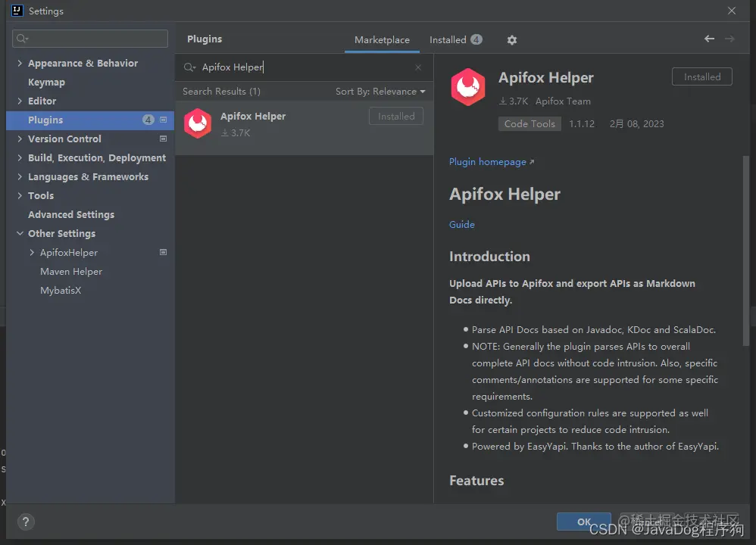Screen dimensions: 756x545
Task: Click the OK button
Action: [583, 522]
